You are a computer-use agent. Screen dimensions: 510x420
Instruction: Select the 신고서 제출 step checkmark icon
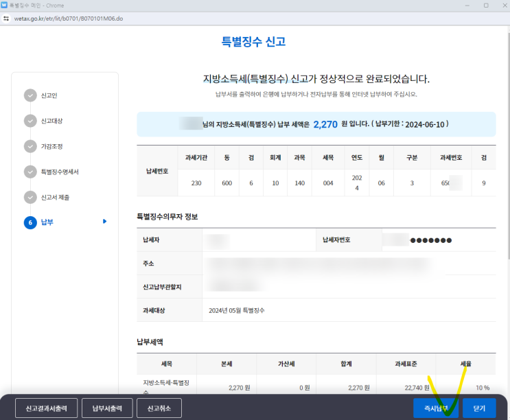click(30, 197)
